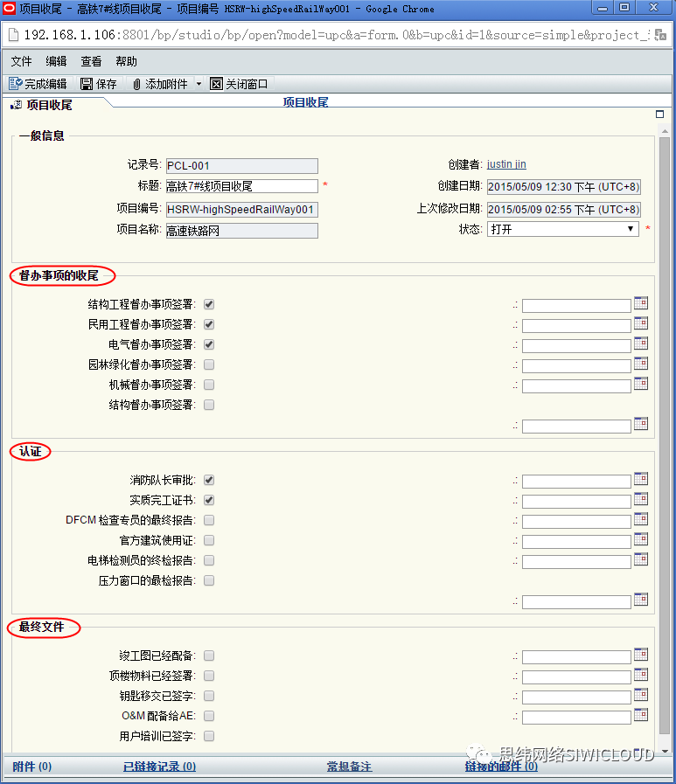The height and width of the screenshot is (784, 676).
Task: Click the 保存 save icon
Action: click(x=87, y=84)
